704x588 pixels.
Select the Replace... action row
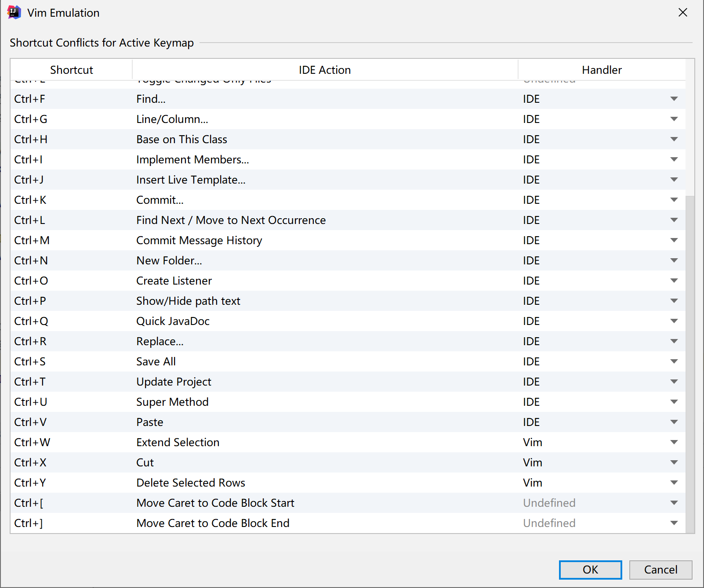coord(348,341)
